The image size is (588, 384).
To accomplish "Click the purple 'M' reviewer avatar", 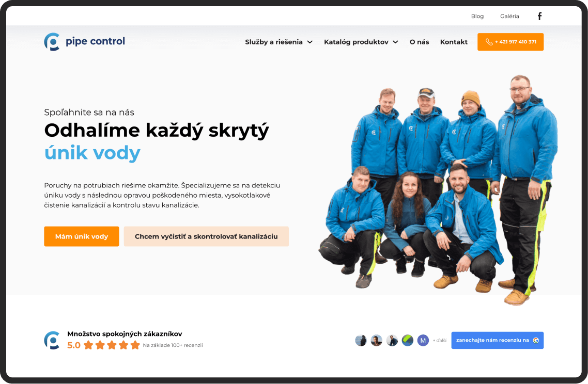I will [423, 340].
